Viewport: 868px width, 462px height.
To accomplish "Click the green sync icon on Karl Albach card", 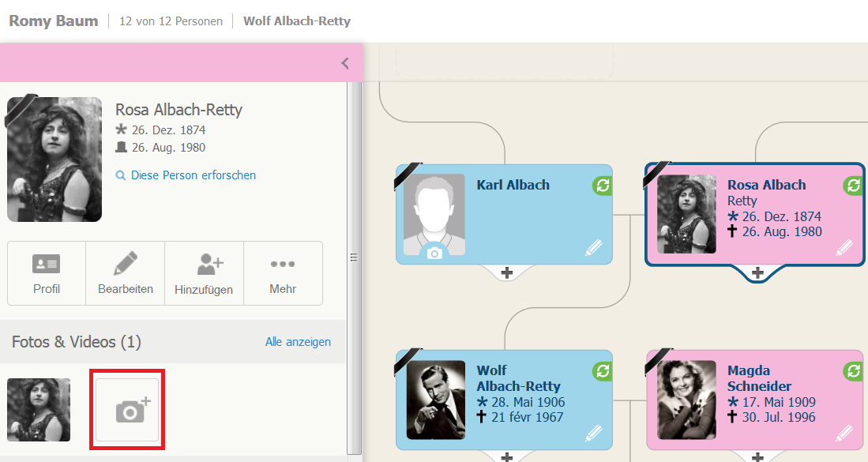I will click(x=603, y=186).
